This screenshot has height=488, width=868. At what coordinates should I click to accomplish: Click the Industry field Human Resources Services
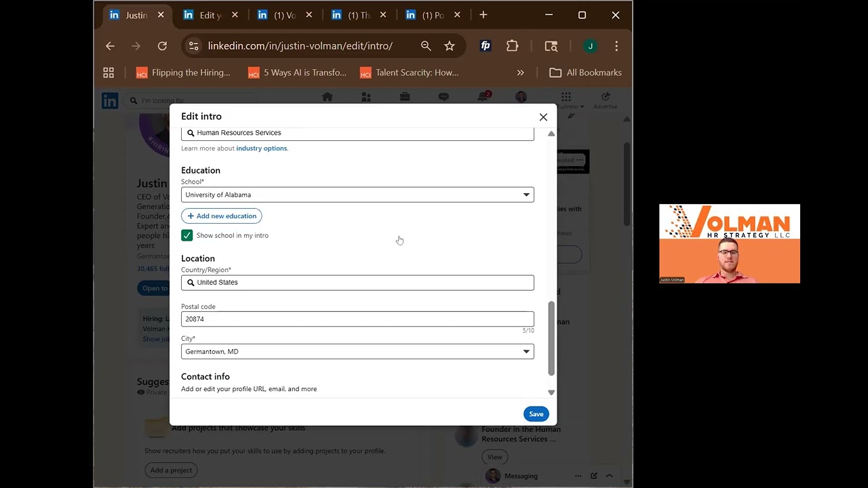[357, 133]
